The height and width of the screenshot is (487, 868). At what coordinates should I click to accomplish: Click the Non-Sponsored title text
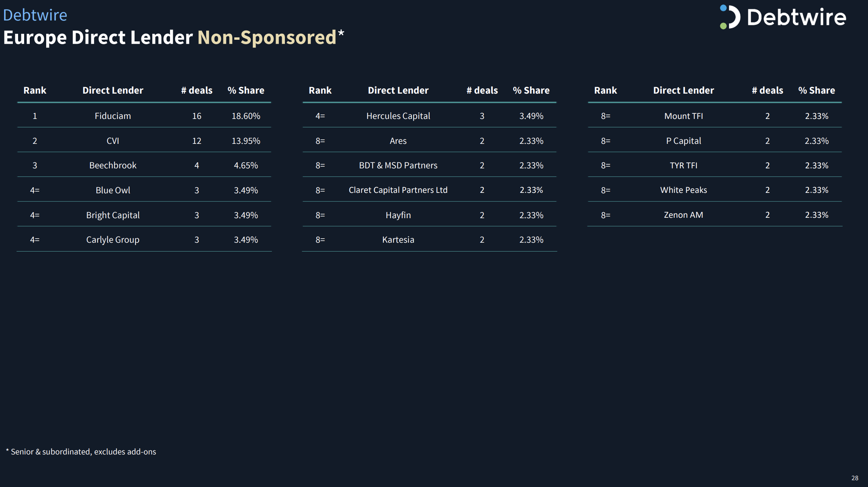pos(267,37)
